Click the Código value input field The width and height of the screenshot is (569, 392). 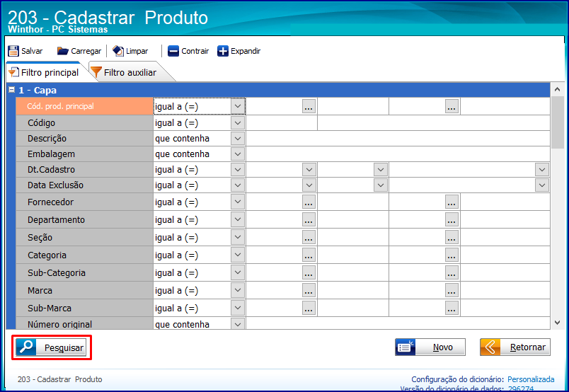[282, 123]
